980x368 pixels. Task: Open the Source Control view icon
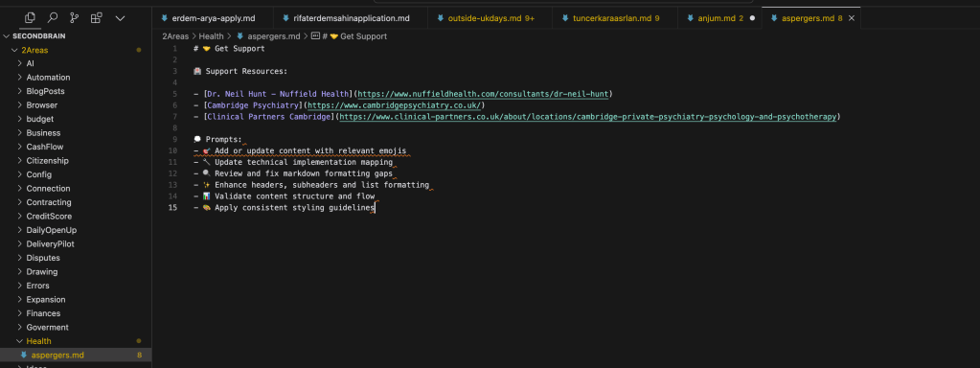tap(75, 18)
